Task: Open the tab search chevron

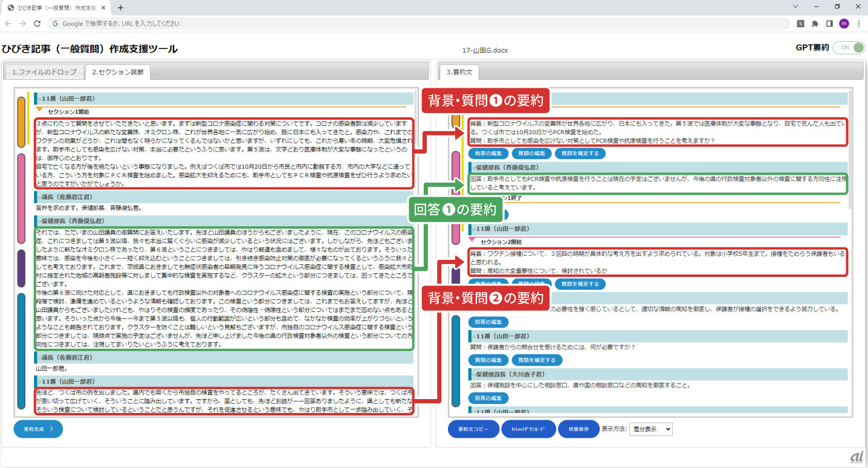Action: pyautogui.click(x=795, y=7)
